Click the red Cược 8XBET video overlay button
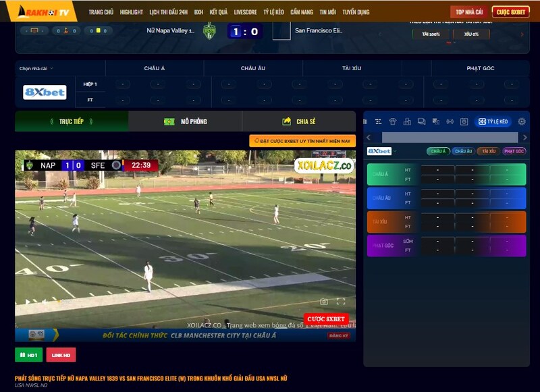The height and width of the screenshot is (392, 540). (x=326, y=319)
